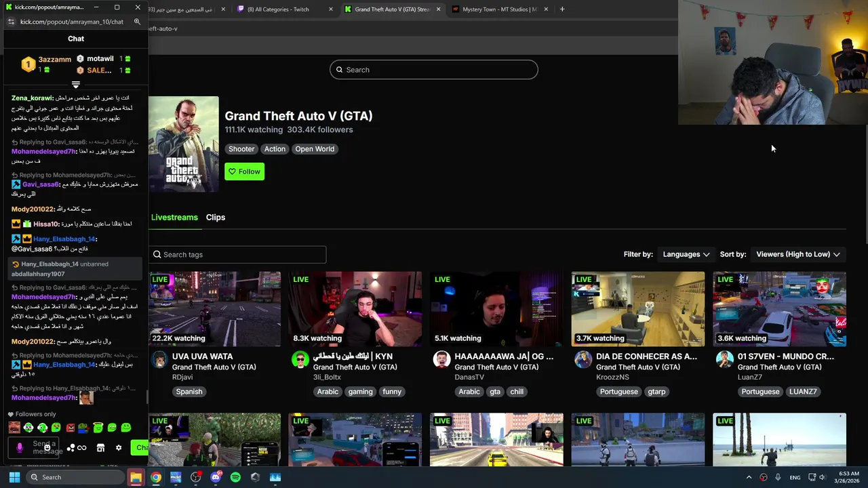Image resolution: width=868 pixels, height=488 pixels.
Task: Switch to Grand Theft Auto V (GTA) browser tab
Action: [392, 9]
